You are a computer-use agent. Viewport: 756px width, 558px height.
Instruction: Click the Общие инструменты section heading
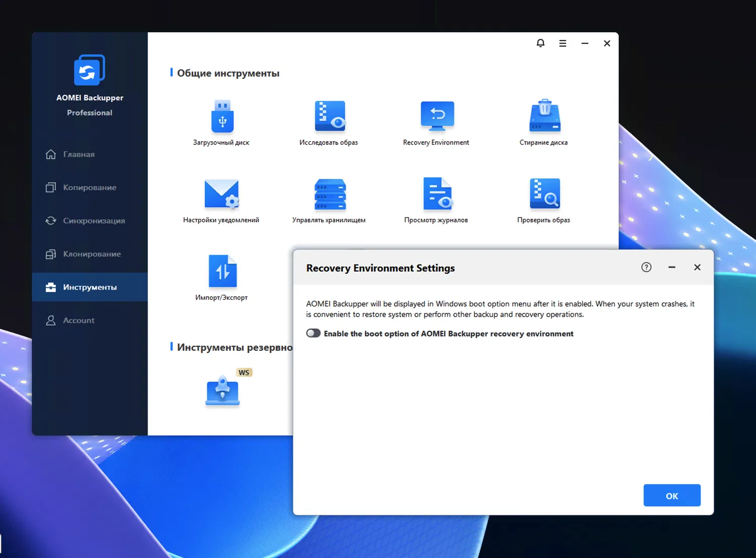[228, 73]
